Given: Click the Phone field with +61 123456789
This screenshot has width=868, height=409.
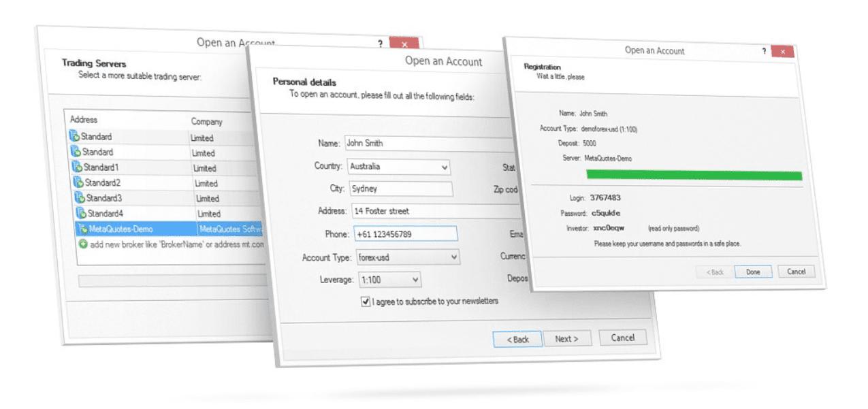Looking at the screenshot, I should pyautogui.click(x=405, y=234).
